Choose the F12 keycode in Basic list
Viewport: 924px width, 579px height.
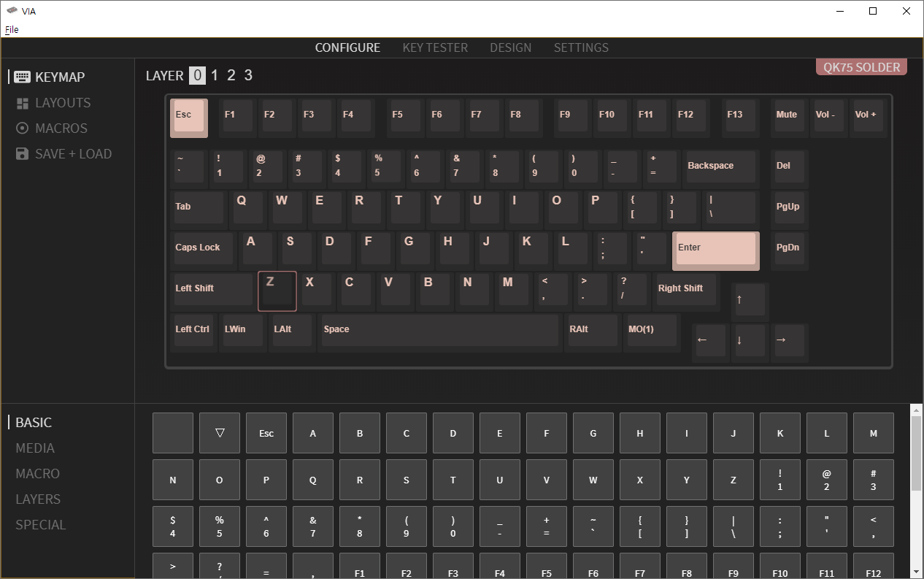874,566
